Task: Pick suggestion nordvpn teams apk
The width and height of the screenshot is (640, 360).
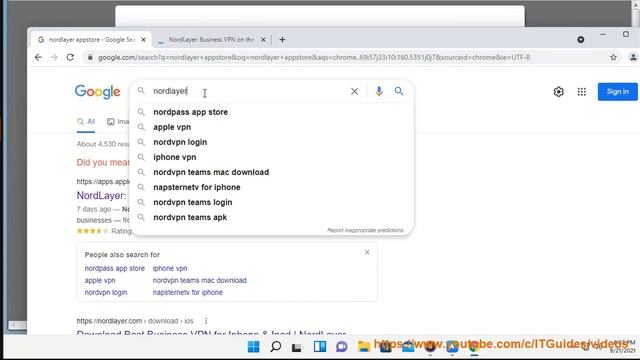Action: pyautogui.click(x=190, y=218)
